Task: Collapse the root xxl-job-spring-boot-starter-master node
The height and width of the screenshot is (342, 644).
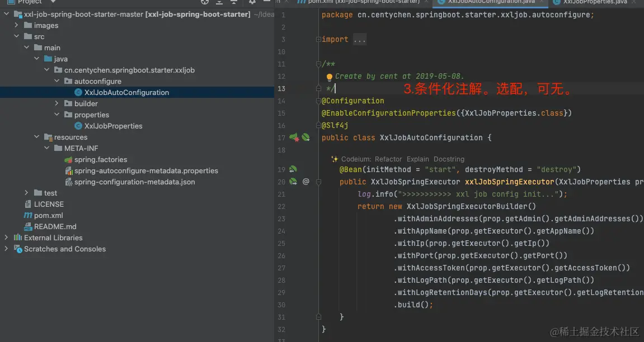Action: click(x=6, y=14)
